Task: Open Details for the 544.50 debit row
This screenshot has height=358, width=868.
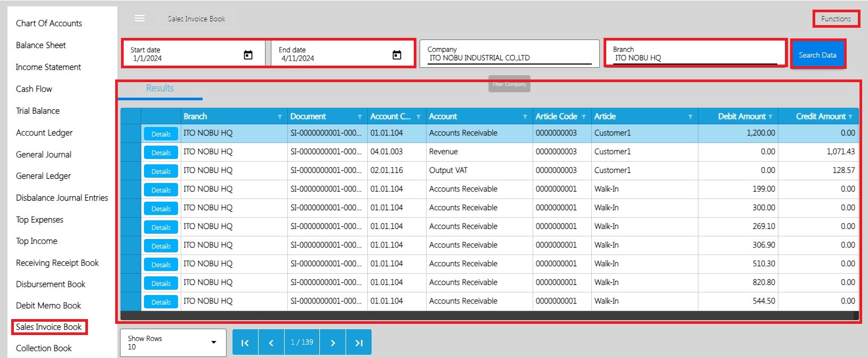Action: [161, 302]
